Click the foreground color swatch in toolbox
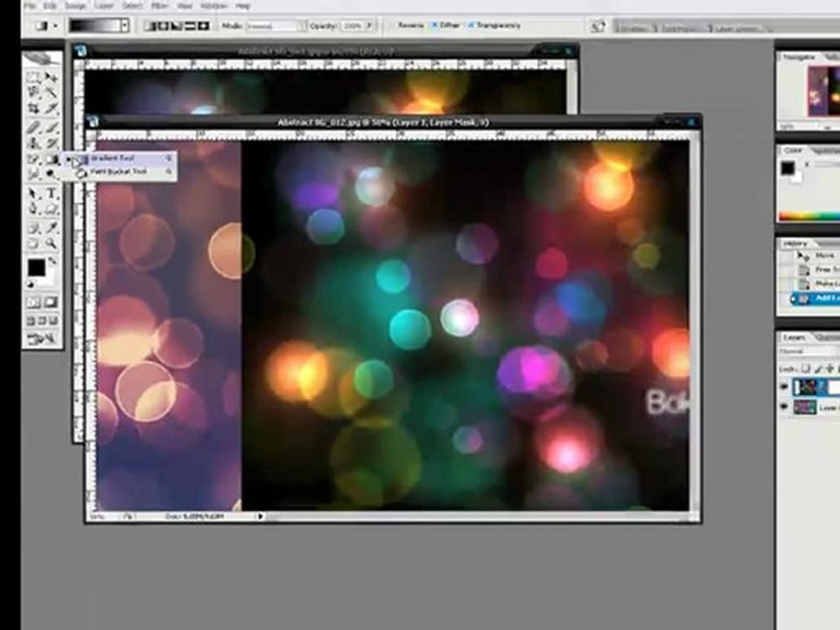 point(37,267)
